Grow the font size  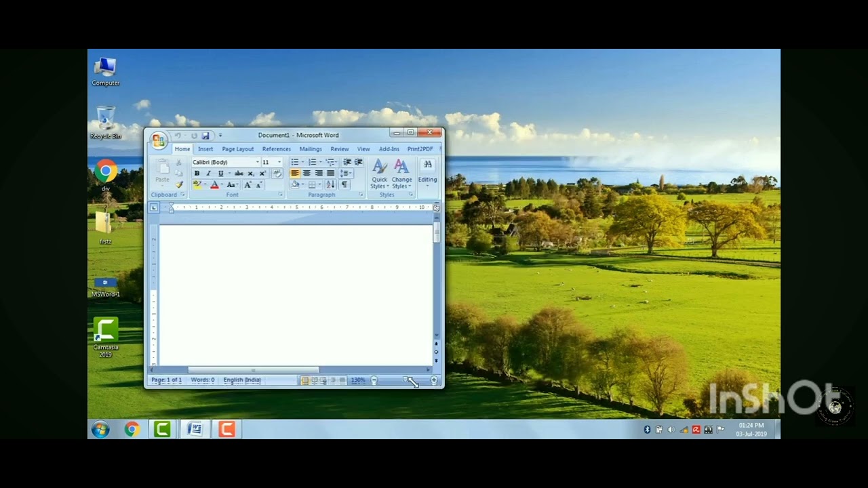coord(248,184)
